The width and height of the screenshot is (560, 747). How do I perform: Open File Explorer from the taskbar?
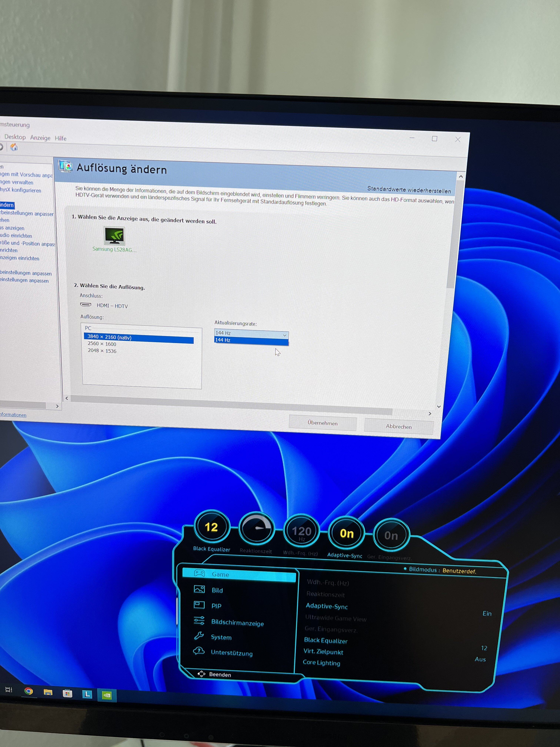click(48, 692)
